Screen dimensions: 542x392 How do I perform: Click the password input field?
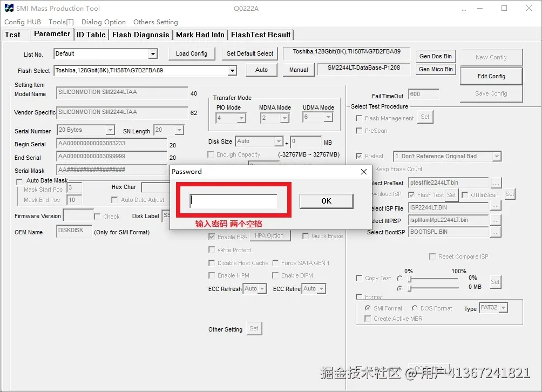[x=234, y=201]
